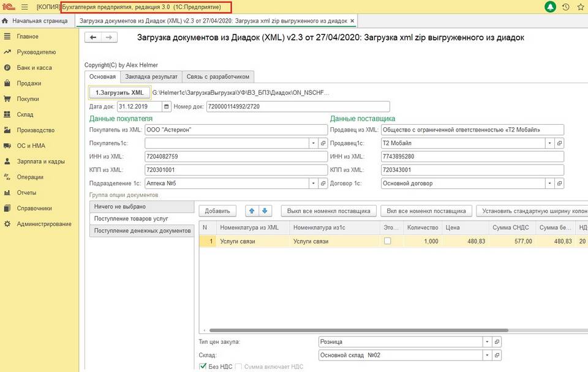Open the main hamburger menu

(x=24, y=7)
